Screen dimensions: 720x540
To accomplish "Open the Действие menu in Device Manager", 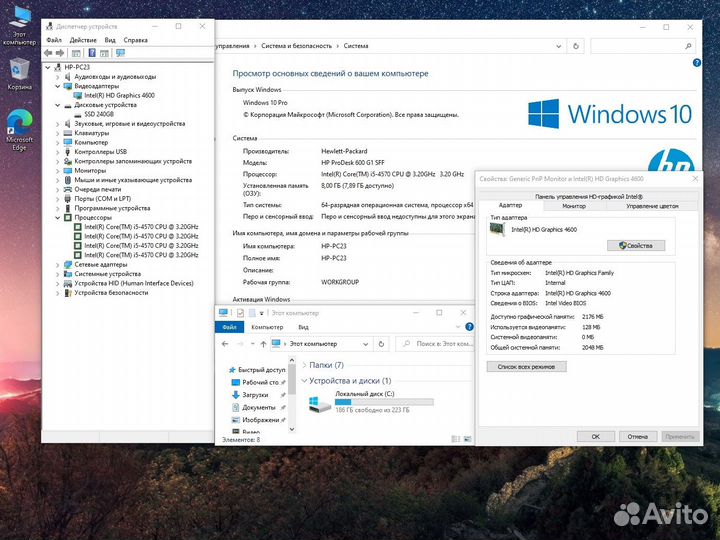I will click(x=83, y=40).
